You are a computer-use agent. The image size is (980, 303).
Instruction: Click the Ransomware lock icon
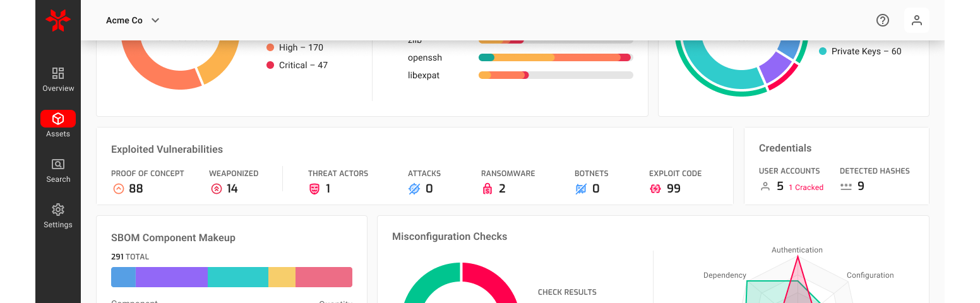(x=487, y=188)
